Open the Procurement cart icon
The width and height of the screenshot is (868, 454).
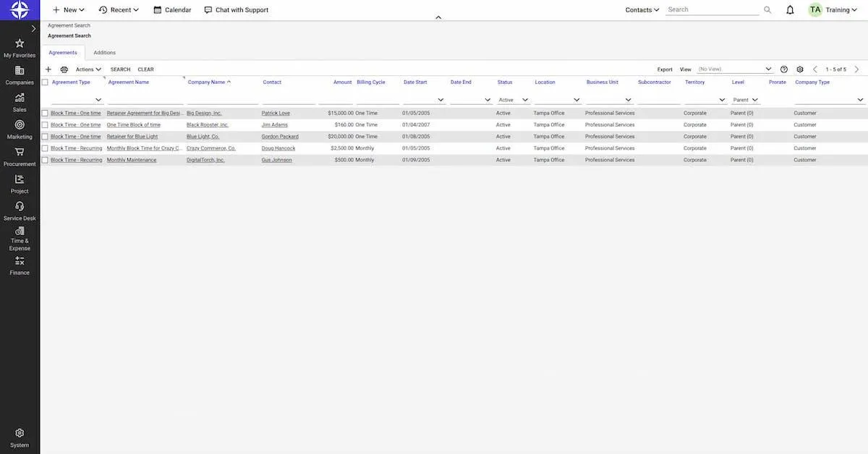click(x=20, y=152)
